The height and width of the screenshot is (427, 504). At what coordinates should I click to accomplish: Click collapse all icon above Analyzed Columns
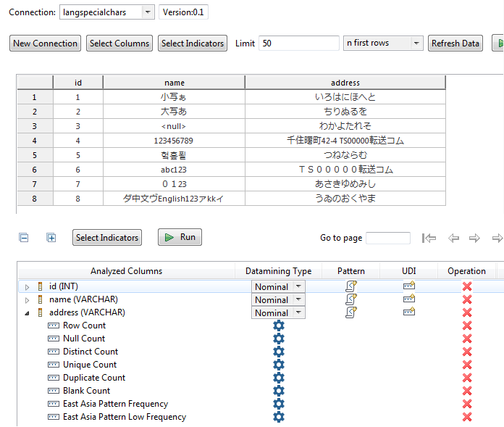point(24,238)
